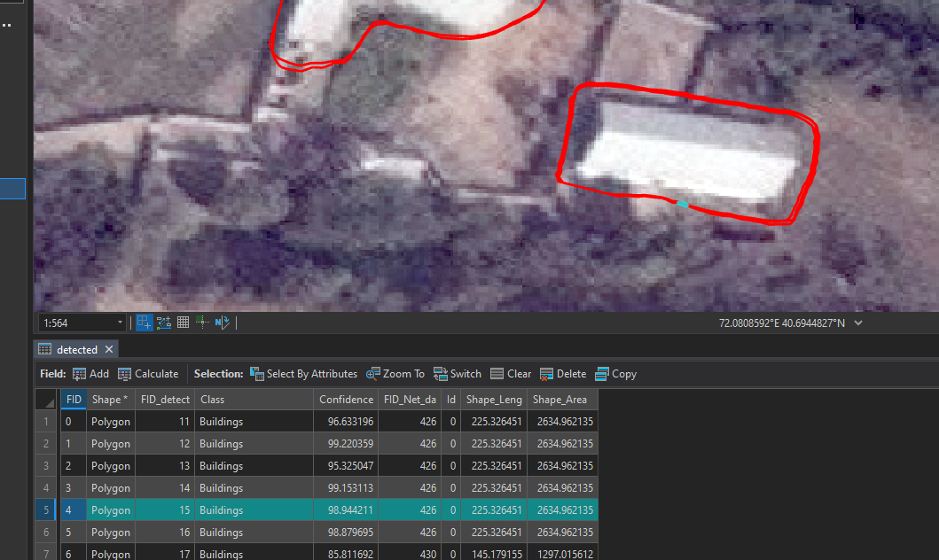Zoom to the selected record
This screenshot has width=939, height=560.
(x=395, y=373)
